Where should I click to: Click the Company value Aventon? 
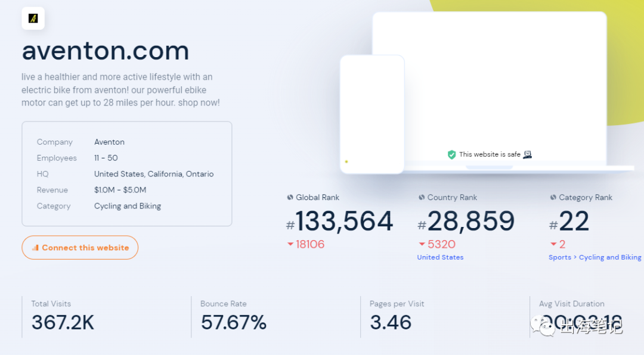point(109,142)
